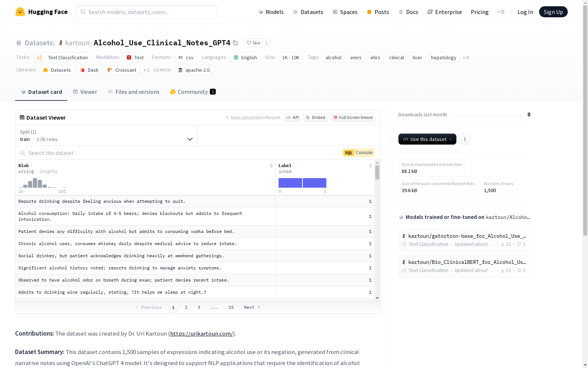588x368 pixels.
Task: Select the English language tag
Action: 245,57
